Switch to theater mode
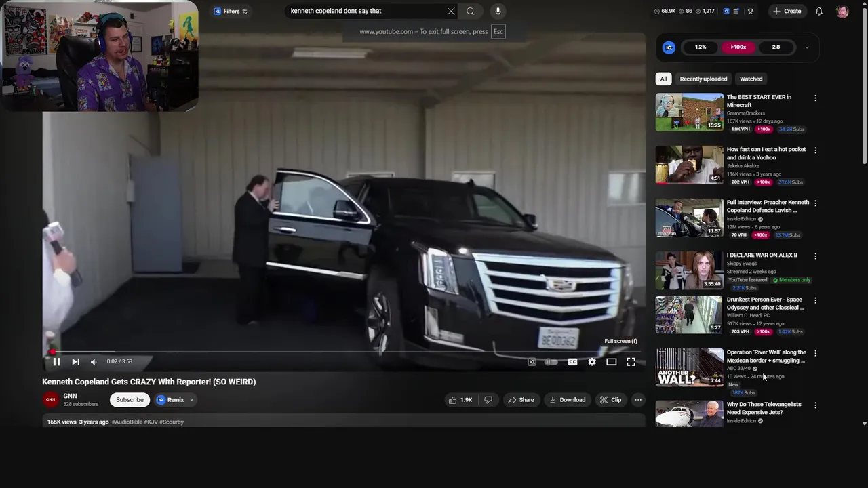 [611, 362]
